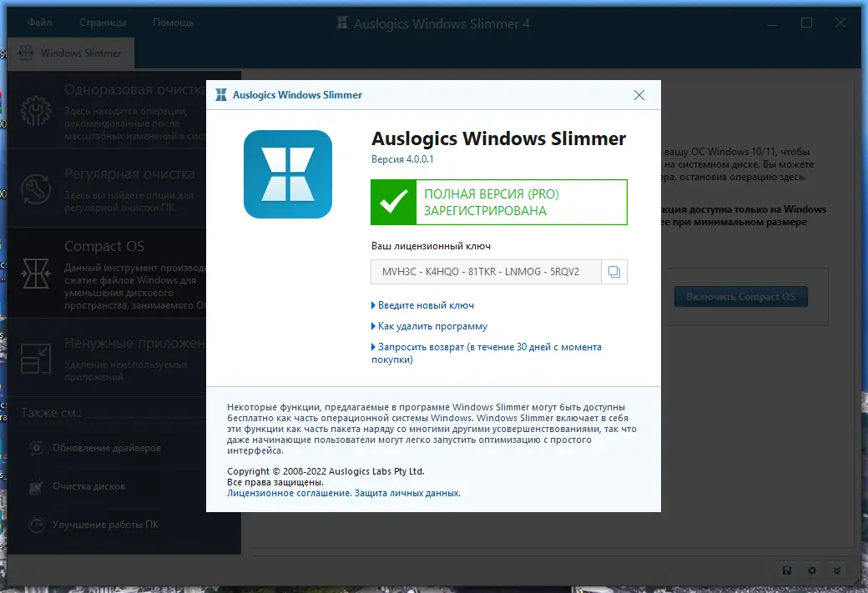
Task: Open settings gear in the bottom bar
Action: point(811,570)
